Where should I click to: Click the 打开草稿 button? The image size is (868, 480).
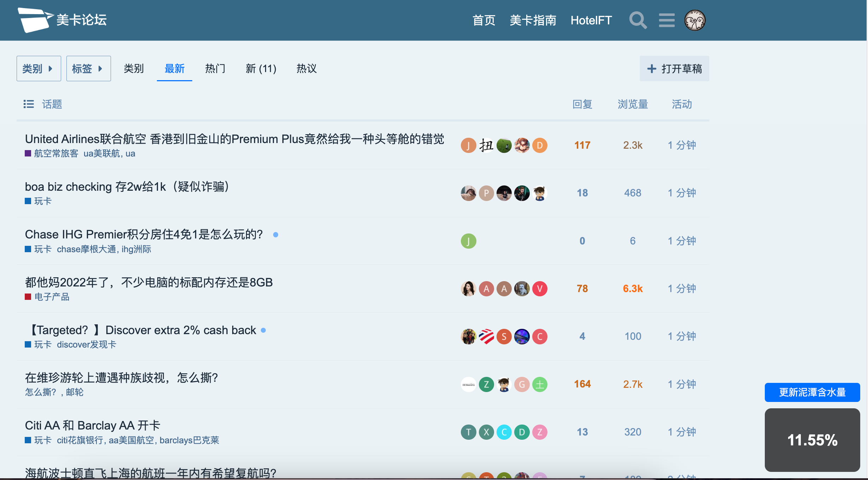(x=674, y=69)
